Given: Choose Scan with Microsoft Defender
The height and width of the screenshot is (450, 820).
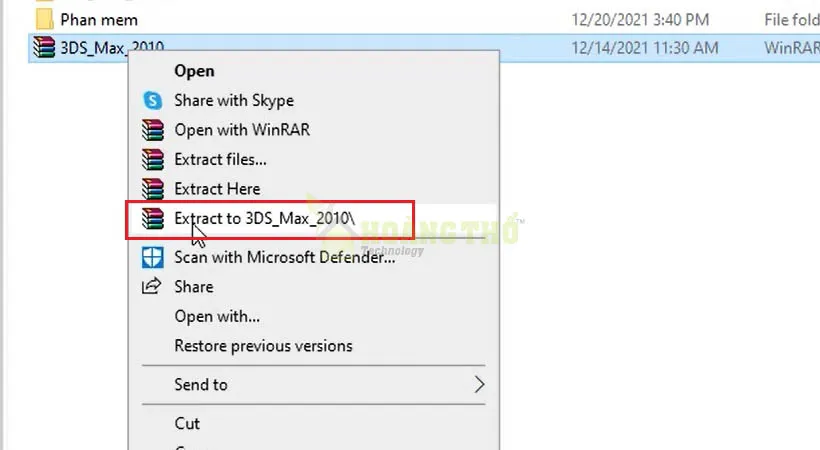Looking at the screenshot, I should coord(284,257).
